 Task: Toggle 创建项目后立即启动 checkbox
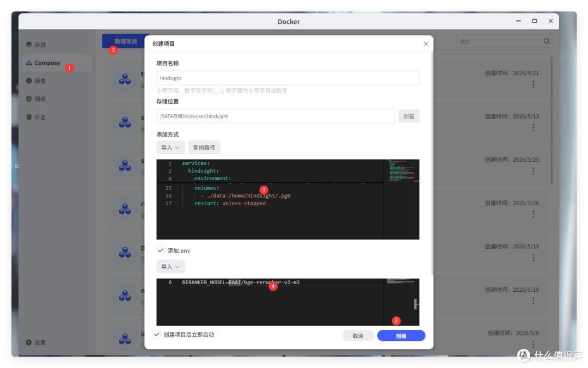coord(157,334)
